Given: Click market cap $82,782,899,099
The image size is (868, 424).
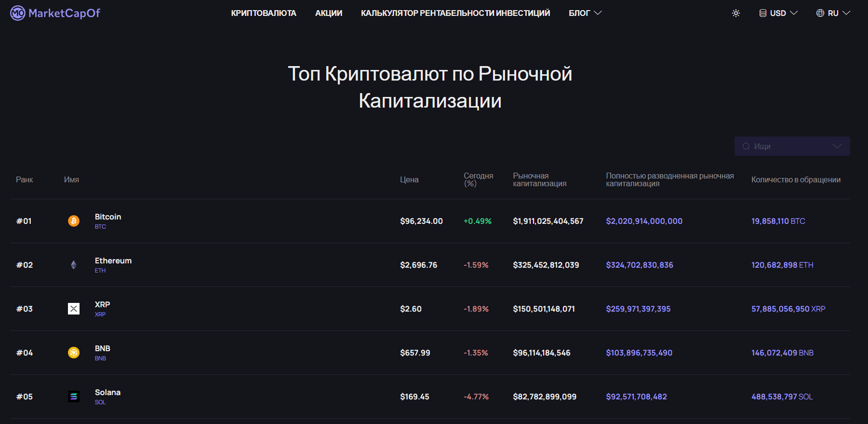Looking at the screenshot, I should (x=545, y=397).
